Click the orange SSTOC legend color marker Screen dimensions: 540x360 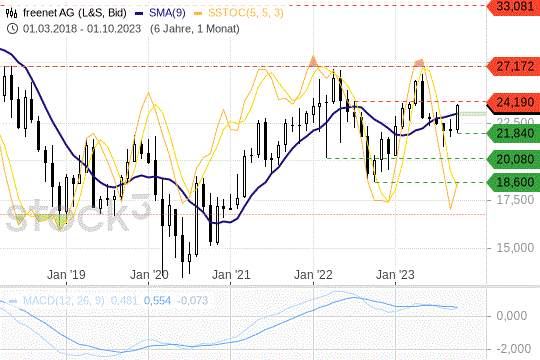(x=198, y=13)
